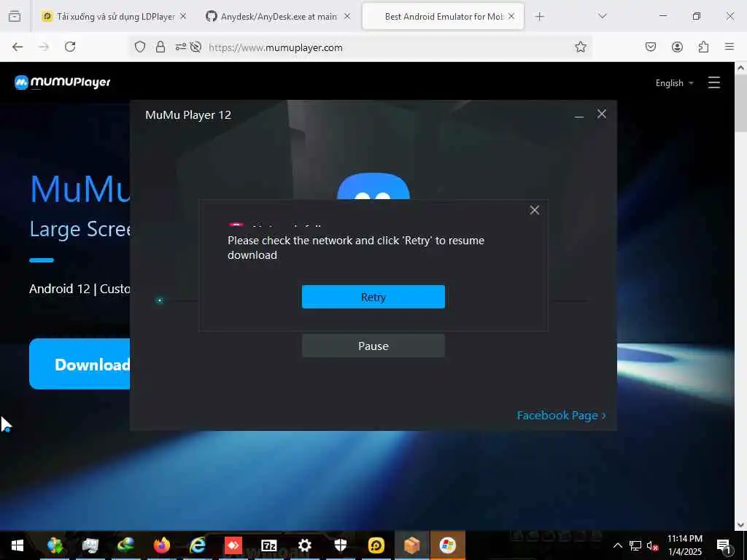This screenshot has height=560, width=747.
Task: Open 7-Zip from the taskbar
Action: [x=269, y=545]
